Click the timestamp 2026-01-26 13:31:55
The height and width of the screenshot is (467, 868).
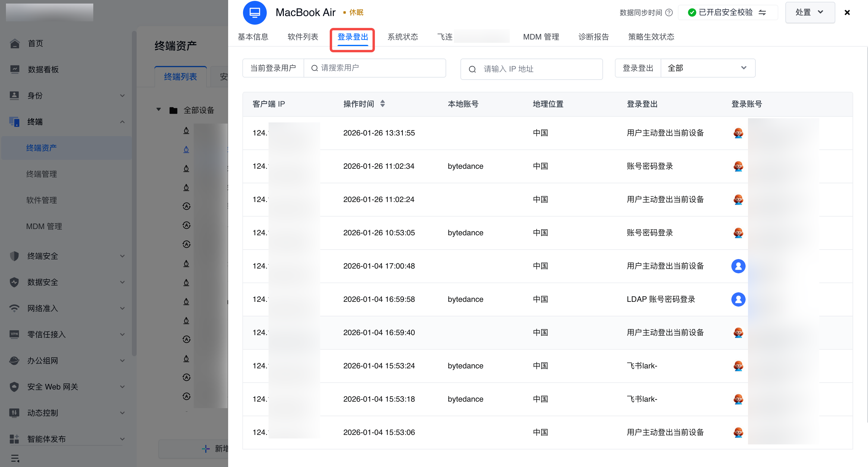pos(379,133)
